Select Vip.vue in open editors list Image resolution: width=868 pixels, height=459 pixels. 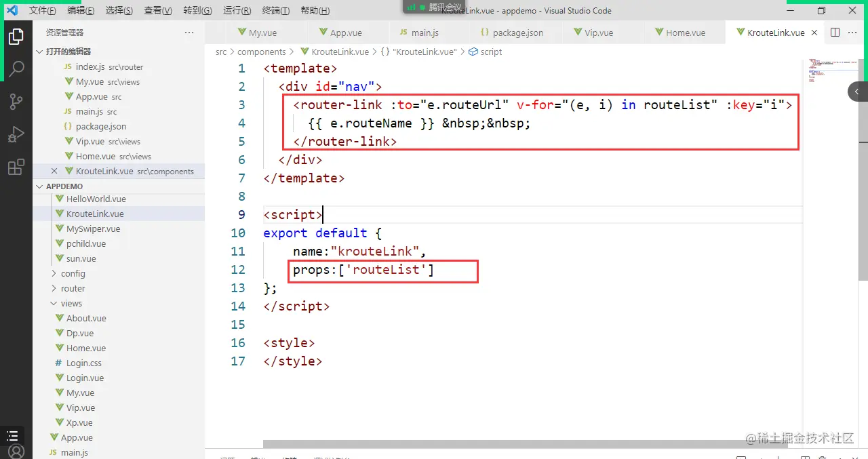(x=119, y=142)
